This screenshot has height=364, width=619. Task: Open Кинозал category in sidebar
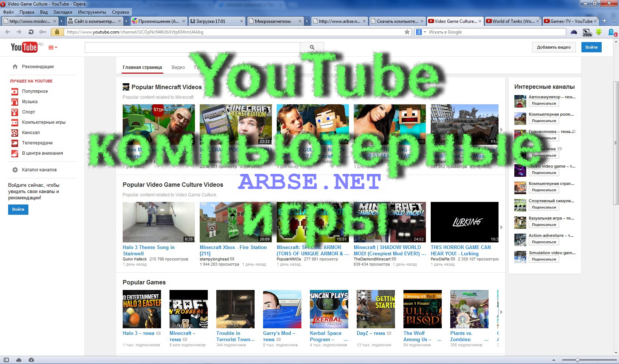(31, 133)
